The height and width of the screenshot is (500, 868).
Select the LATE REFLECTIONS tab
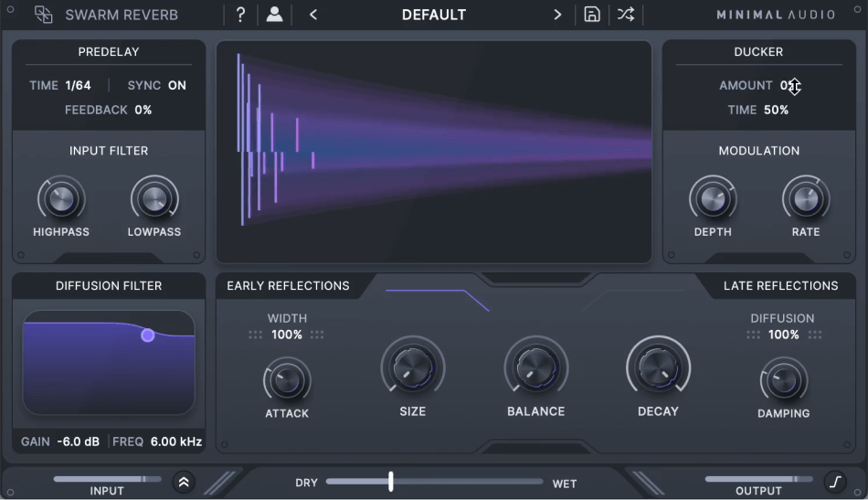pos(780,286)
